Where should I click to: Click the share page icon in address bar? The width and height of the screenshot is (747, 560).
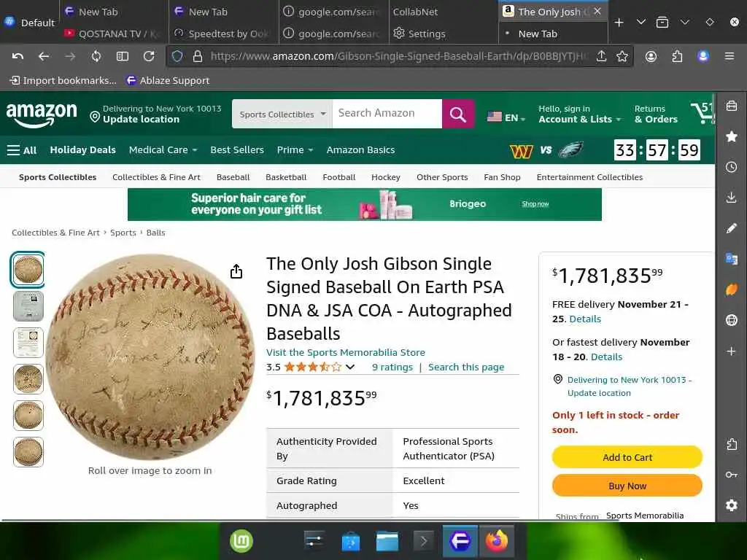601,56
